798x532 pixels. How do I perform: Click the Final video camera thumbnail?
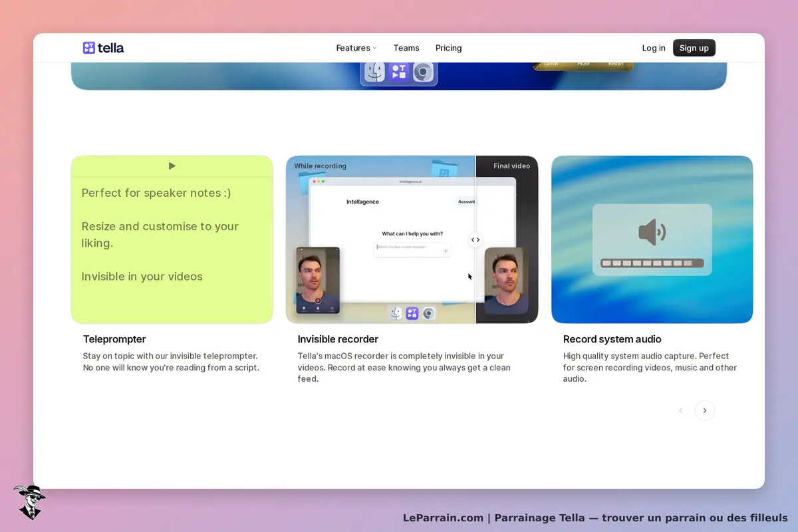(x=506, y=280)
